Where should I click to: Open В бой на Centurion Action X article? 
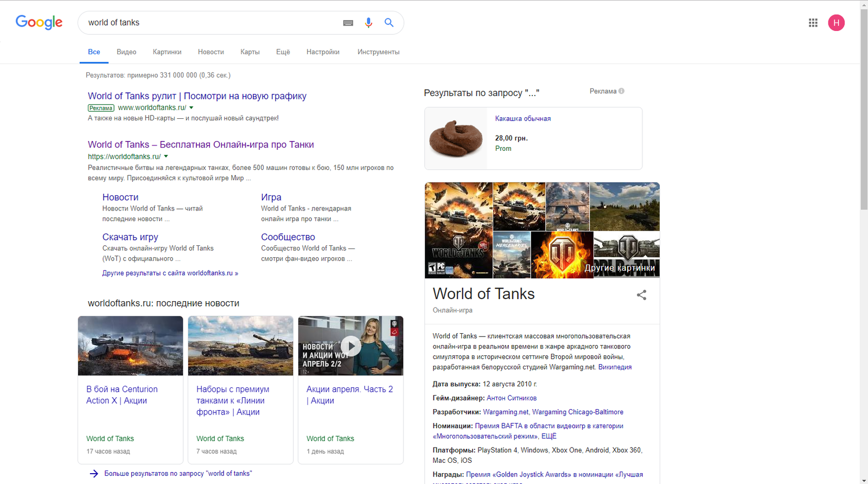(x=122, y=395)
